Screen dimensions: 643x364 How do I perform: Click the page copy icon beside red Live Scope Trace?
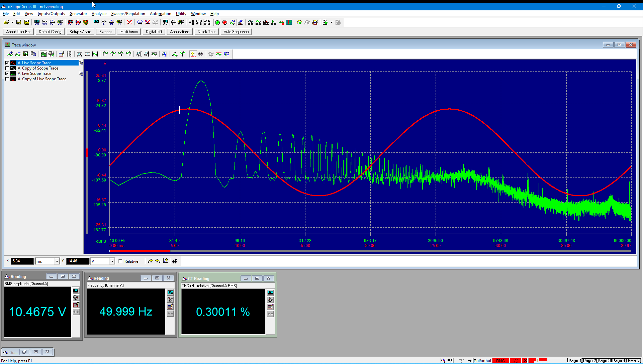click(x=81, y=63)
